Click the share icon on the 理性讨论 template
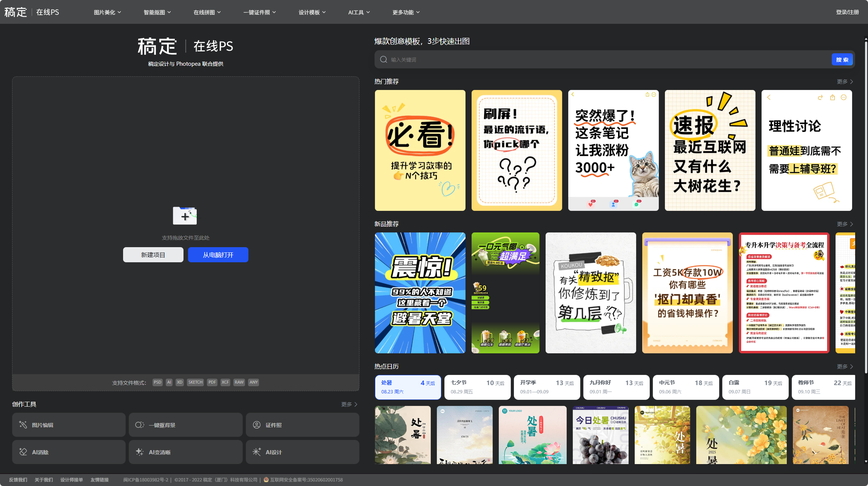Screen dimensions: 868x486 pos(832,98)
